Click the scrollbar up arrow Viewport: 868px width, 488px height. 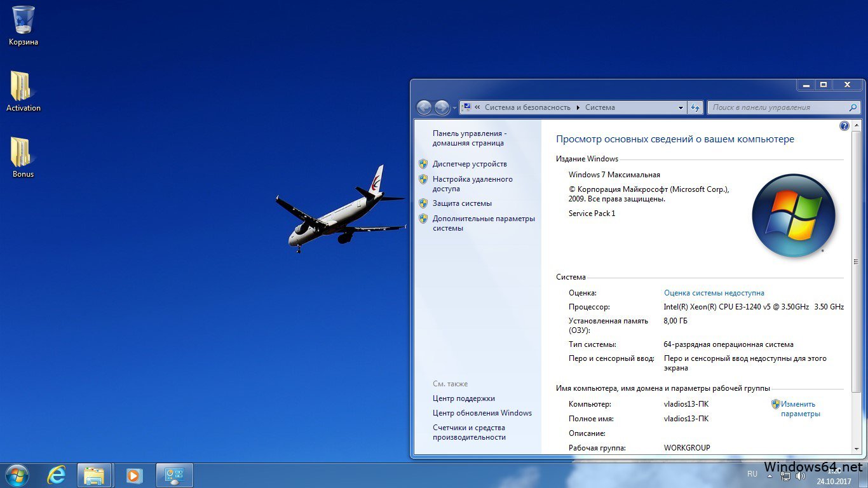point(856,126)
